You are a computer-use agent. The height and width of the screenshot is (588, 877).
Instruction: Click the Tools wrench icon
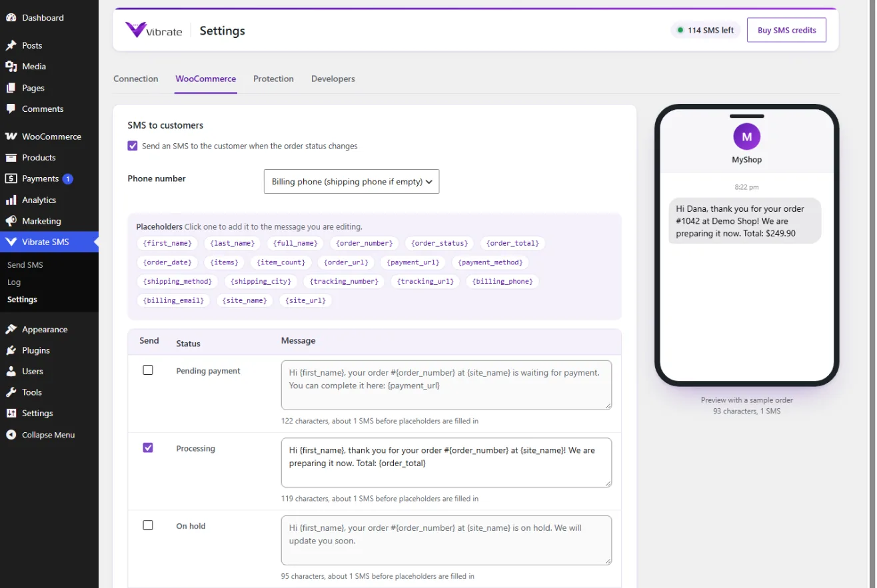(11, 392)
